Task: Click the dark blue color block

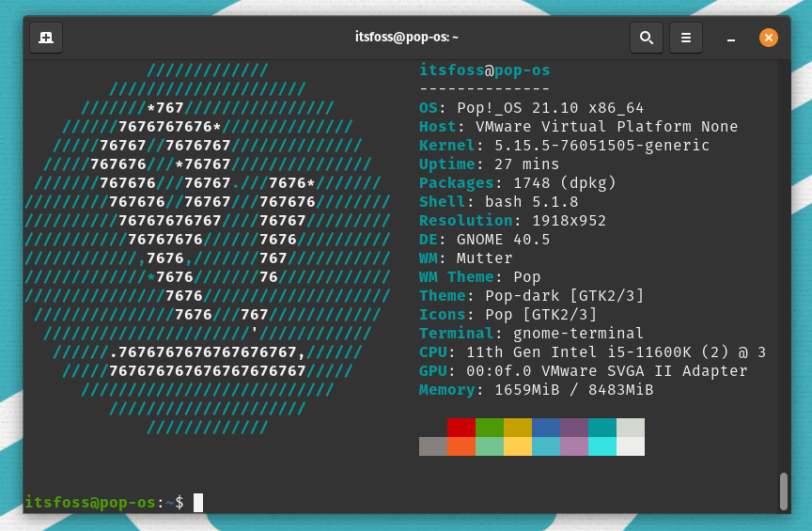Action: tap(546, 428)
